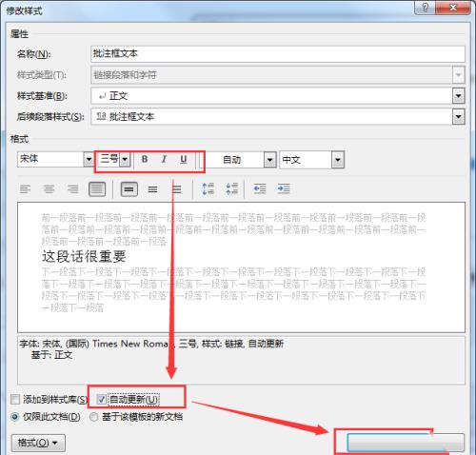Close the 修改样式 dialog
Image resolution: width=476 pixels, height=455 pixels.
[453, 8]
